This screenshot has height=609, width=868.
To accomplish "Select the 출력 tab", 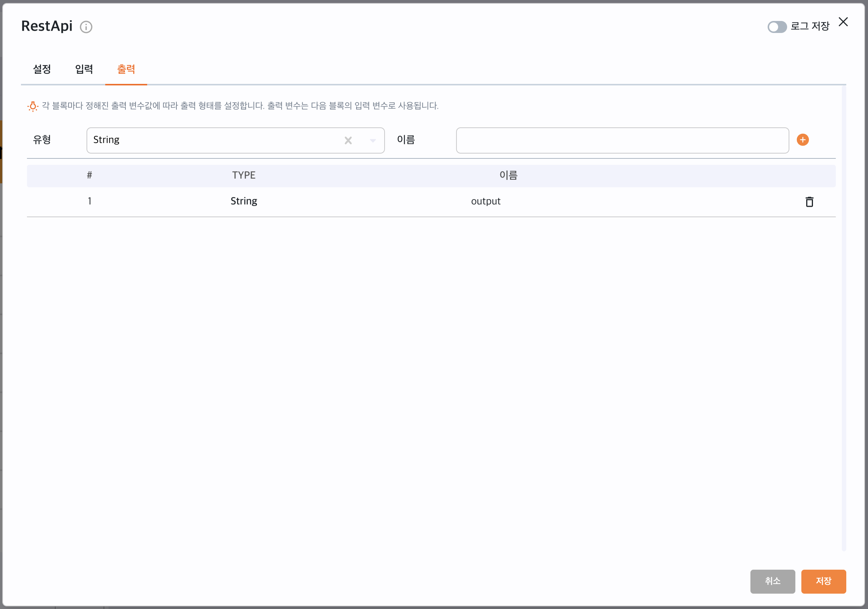I will 126,69.
